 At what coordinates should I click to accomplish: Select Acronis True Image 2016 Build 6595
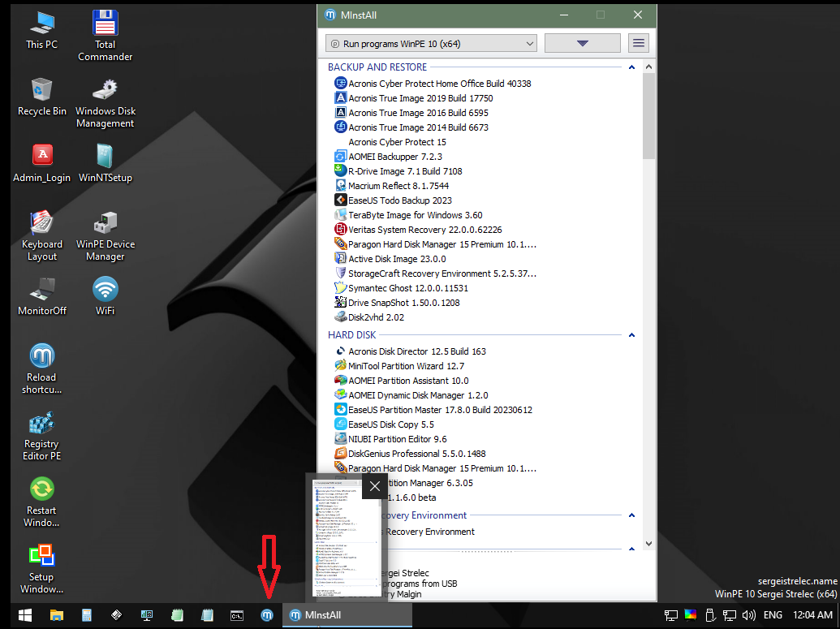pyautogui.click(x=411, y=113)
